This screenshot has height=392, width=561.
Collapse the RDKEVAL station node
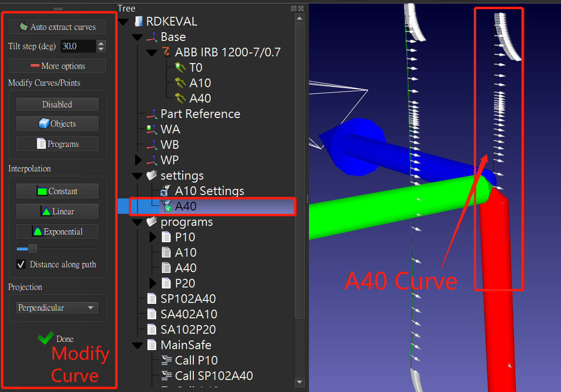pos(123,22)
